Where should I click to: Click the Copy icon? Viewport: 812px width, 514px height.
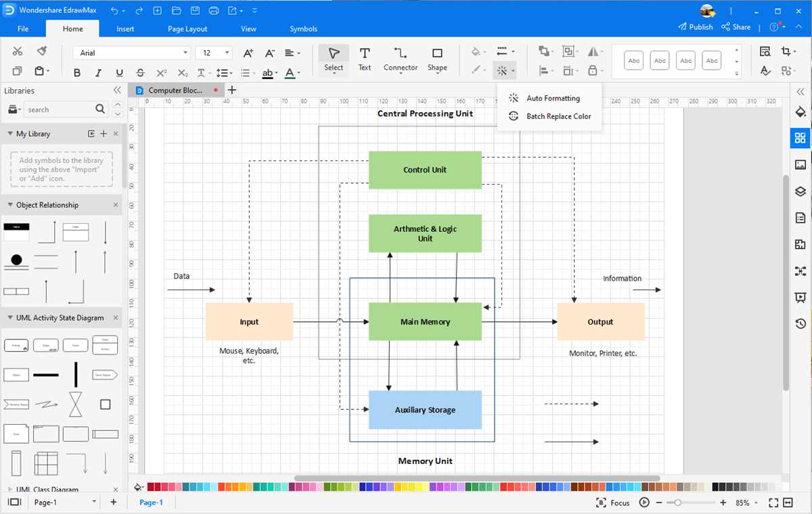point(18,72)
